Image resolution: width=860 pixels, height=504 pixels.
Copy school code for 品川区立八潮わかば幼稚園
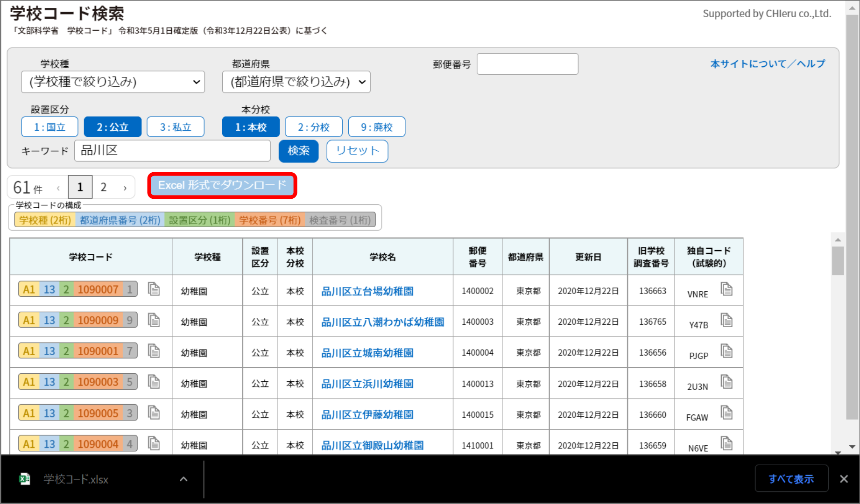(x=154, y=320)
